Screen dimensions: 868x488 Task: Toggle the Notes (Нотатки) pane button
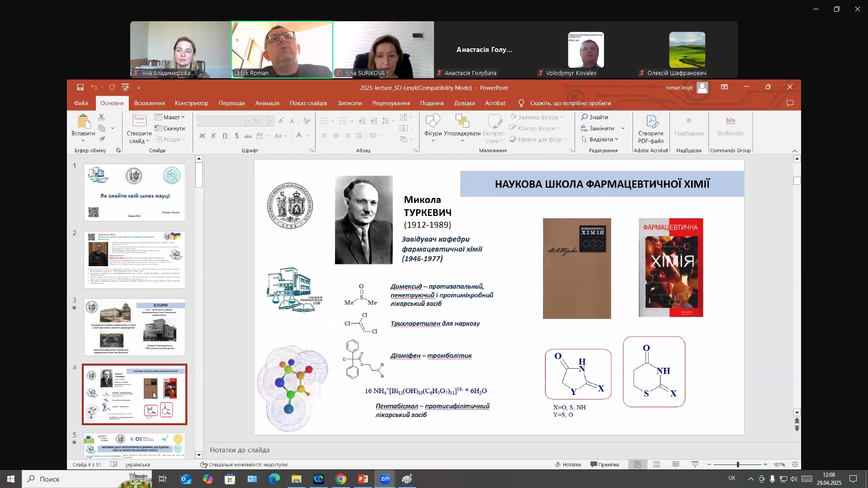pos(568,465)
